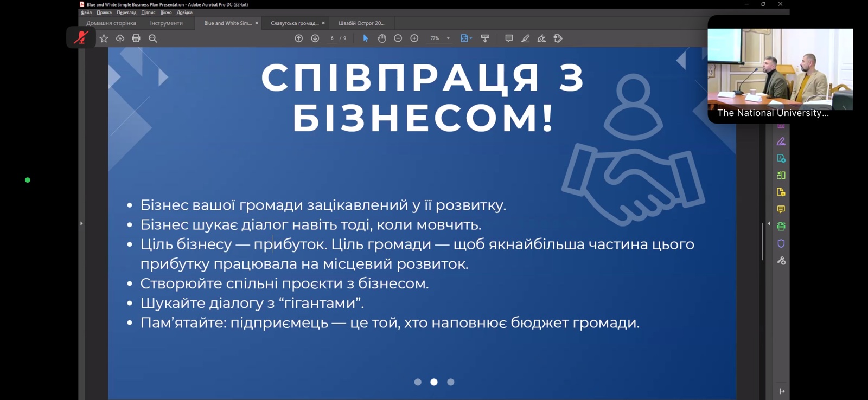Image resolution: width=868 pixels, height=400 pixels.
Task: Click the zoom out minus icon
Action: [398, 38]
